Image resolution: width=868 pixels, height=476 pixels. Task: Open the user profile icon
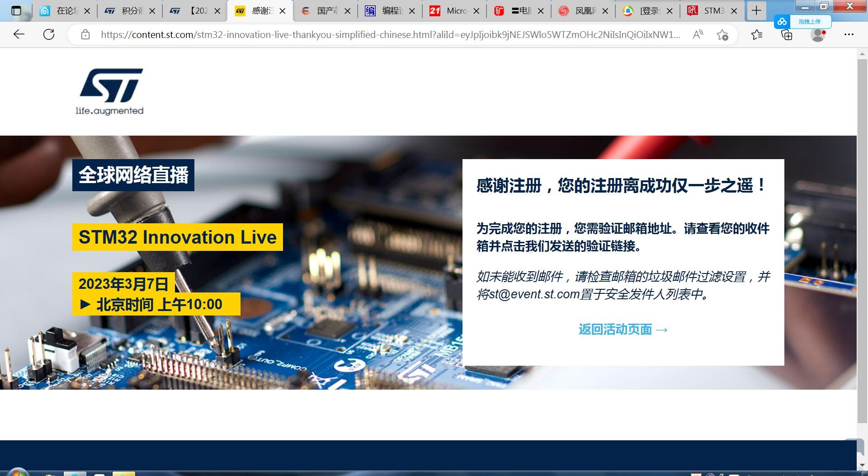(x=818, y=35)
